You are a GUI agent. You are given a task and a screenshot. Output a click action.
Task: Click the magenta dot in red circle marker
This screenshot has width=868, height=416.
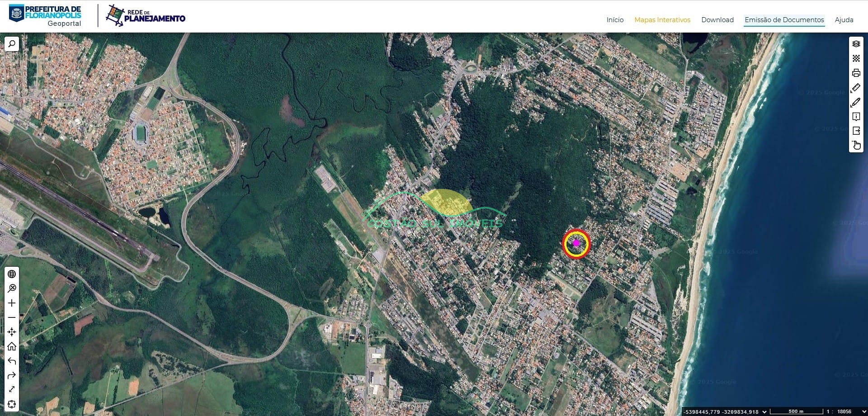coord(576,243)
